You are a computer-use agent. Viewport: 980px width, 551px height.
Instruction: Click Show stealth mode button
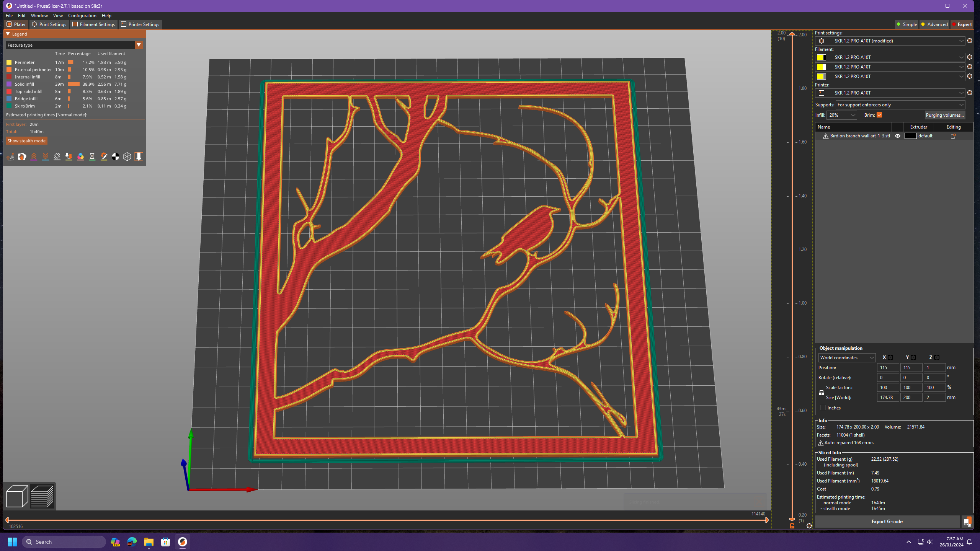click(x=26, y=141)
